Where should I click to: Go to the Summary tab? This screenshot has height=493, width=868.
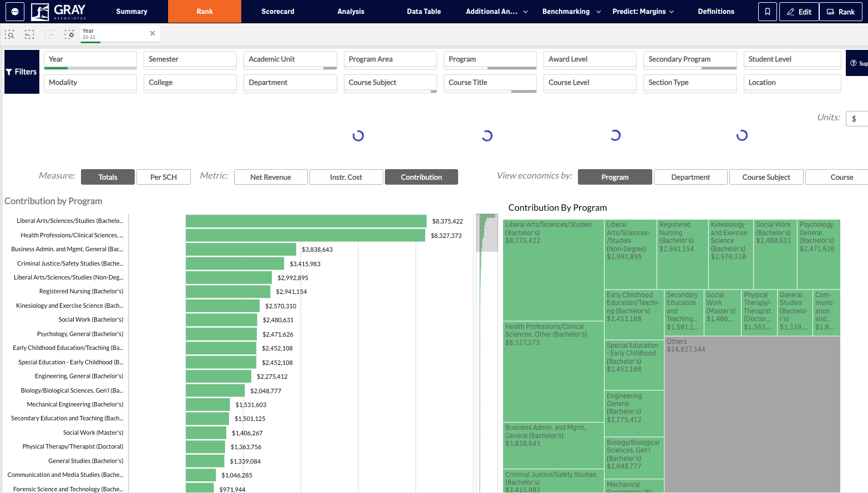pos(131,12)
